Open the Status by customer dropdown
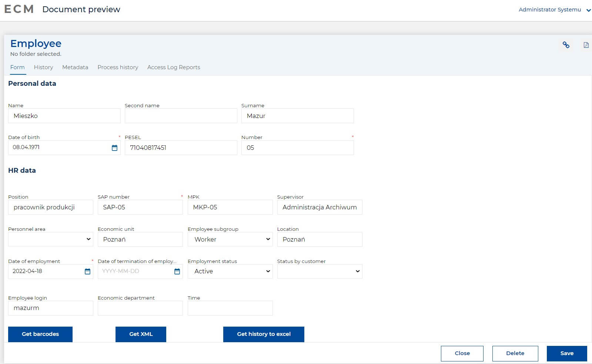This screenshot has width=592, height=364. [x=320, y=271]
